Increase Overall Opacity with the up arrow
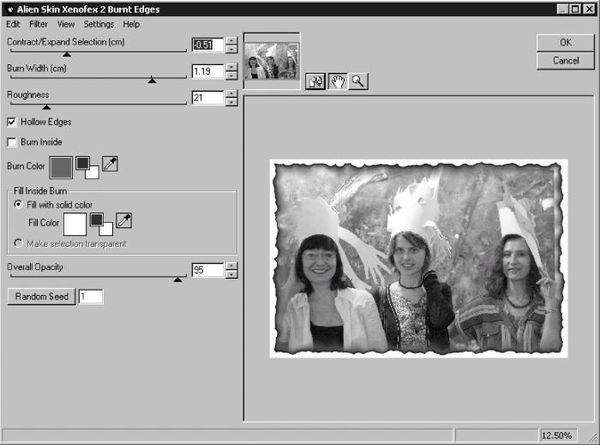Image resolution: width=600 pixels, height=445 pixels. 231,265
